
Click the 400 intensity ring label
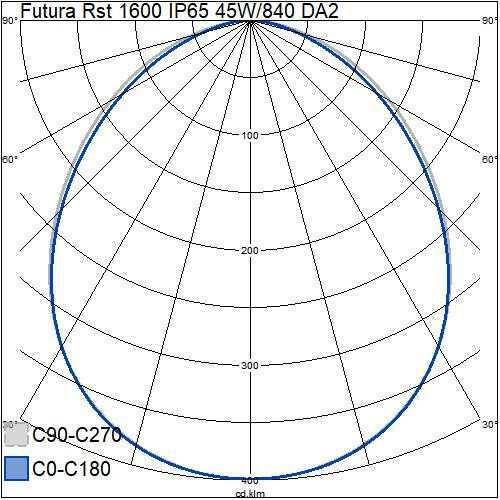coord(250,481)
